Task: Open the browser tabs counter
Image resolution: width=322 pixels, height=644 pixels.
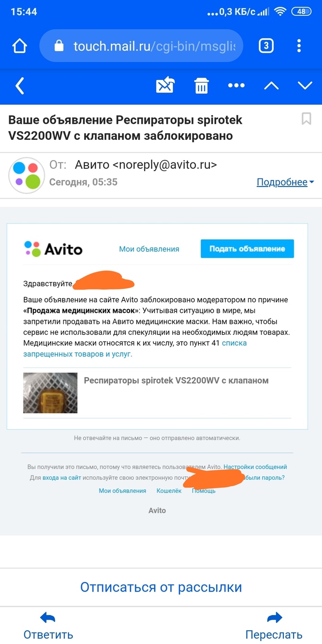Action: (x=266, y=46)
